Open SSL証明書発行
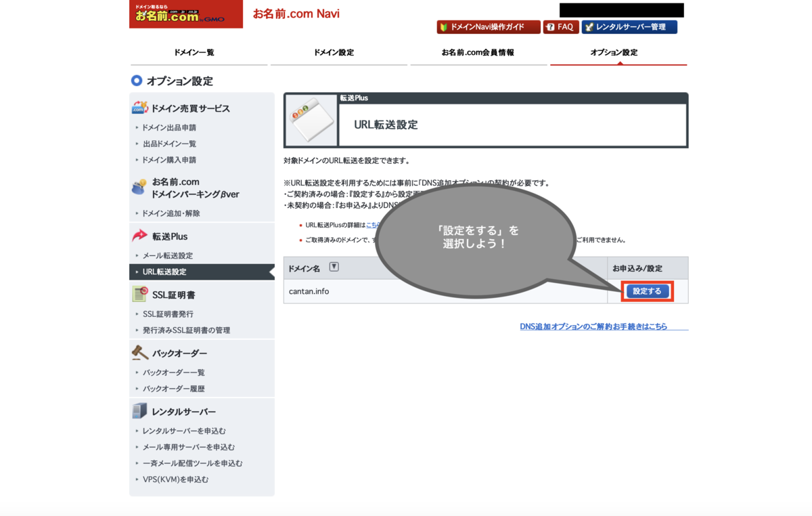 click(168, 314)
